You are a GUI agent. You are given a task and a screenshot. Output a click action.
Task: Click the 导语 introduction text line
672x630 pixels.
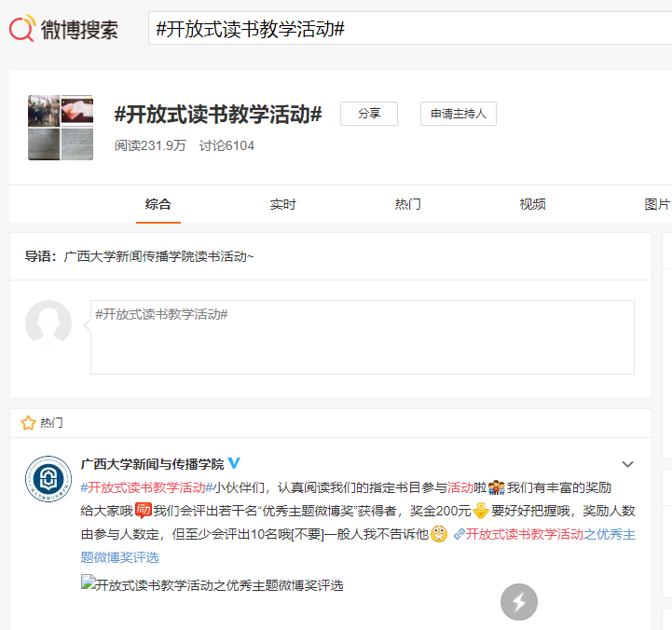139,256
